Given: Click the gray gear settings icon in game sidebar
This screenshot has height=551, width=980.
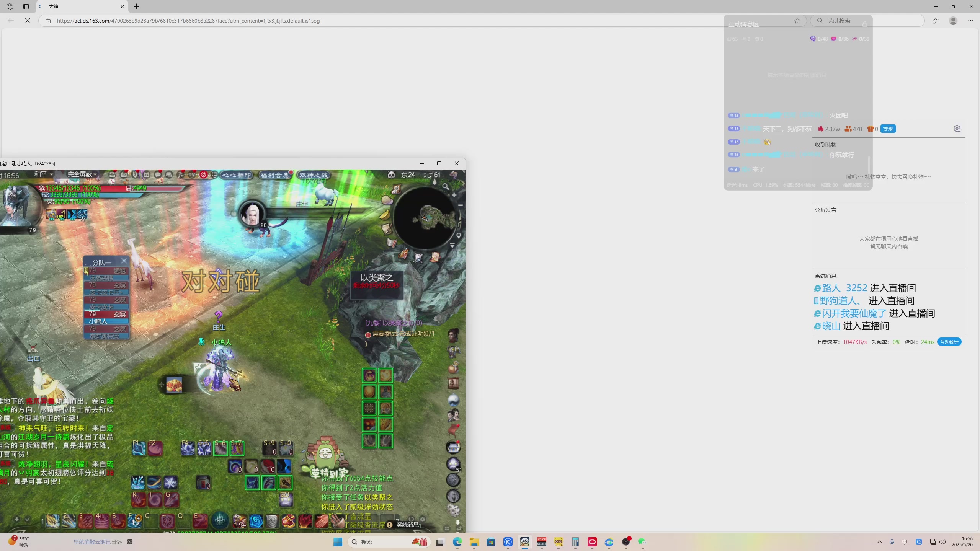Looking at the screenshot, I should (x=454, y=510).
